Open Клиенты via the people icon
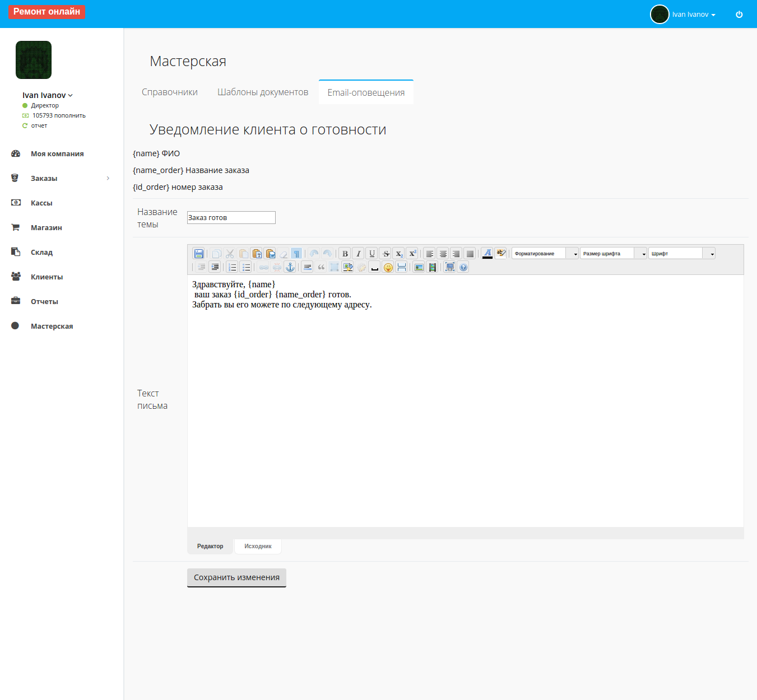This screenshot has height=700, width=757. click(16, 277)
